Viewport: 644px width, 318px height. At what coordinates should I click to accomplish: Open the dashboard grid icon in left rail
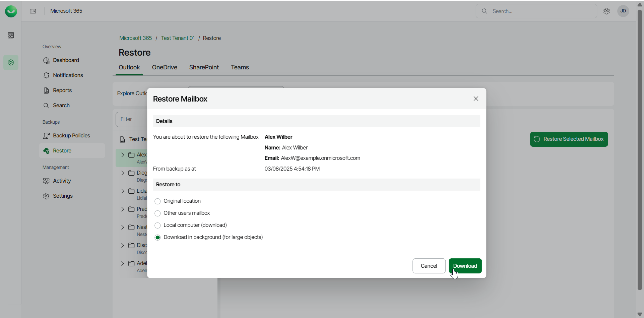click(11, 36)
